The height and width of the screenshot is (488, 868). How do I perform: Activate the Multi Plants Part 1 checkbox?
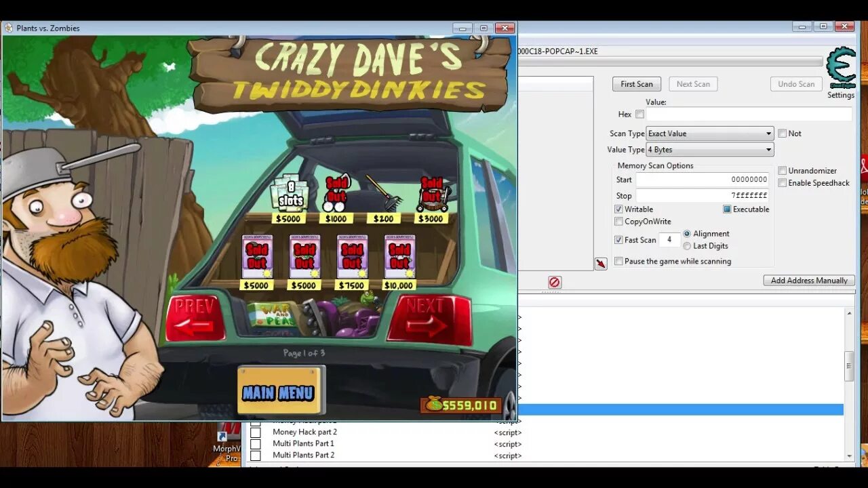(256, 444)
